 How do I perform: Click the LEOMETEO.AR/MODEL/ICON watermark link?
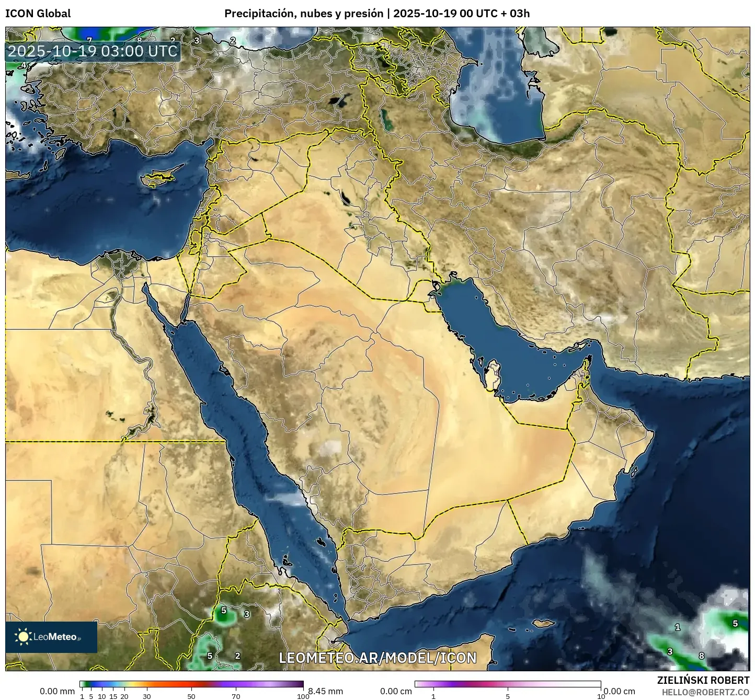point(377,658)
